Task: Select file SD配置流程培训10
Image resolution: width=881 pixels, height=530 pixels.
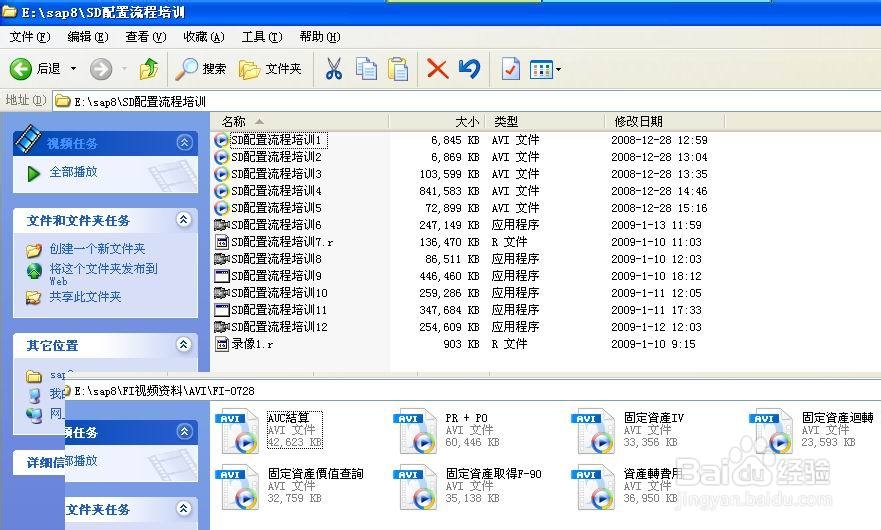Action: point(279,293)
